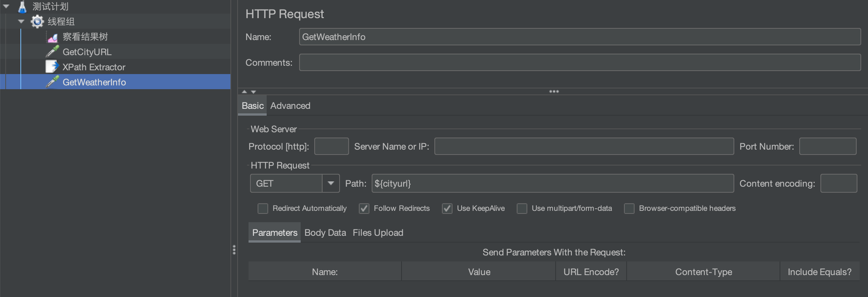The height and width of the screenshot is (297, 868).
Task: Click the up arrow collapse split control
Action: pos(244,91)
